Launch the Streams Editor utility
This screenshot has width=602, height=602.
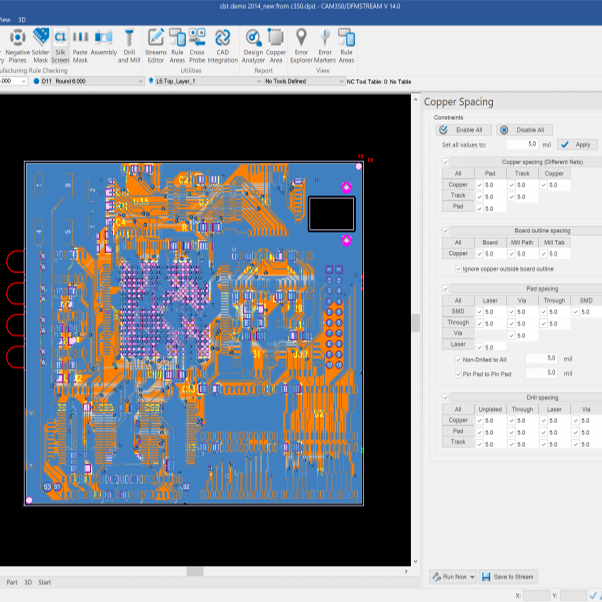pos(155,46)
